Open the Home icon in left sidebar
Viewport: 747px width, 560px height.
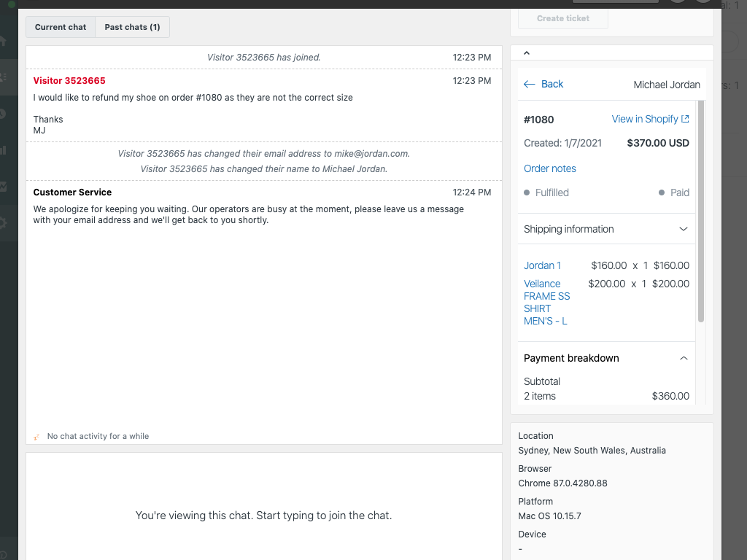click(4, 41)
